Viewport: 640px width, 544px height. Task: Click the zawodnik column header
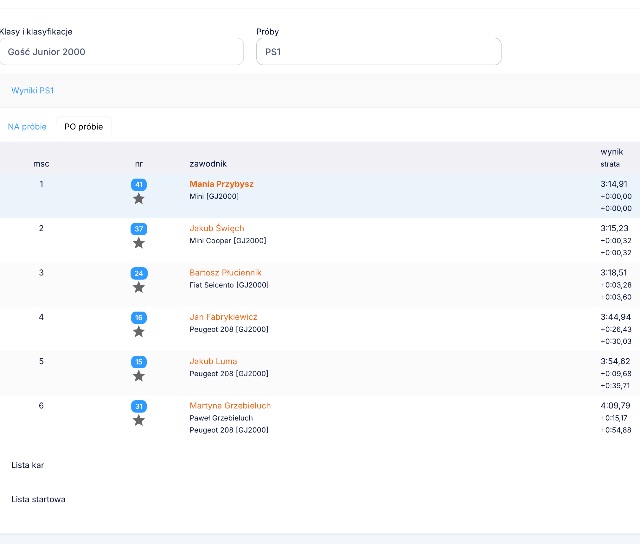click(x=208, y=164)
